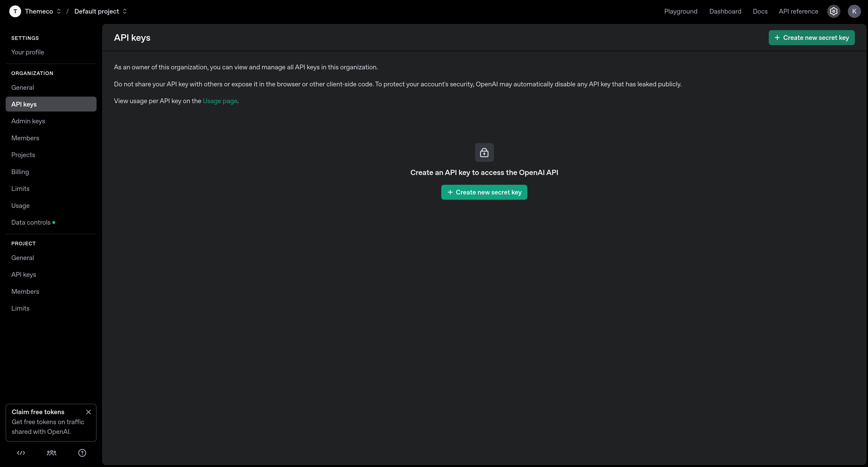Click the lock icon above the API key prompt

point(484,152)
